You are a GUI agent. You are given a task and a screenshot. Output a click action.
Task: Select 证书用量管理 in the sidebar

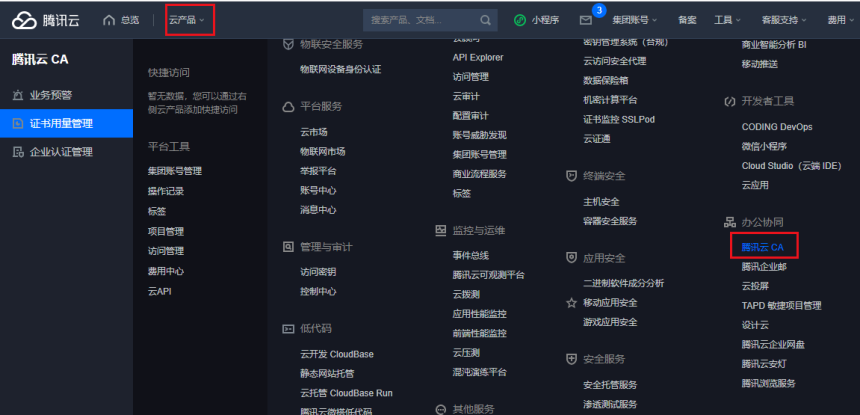click(66, 123)
